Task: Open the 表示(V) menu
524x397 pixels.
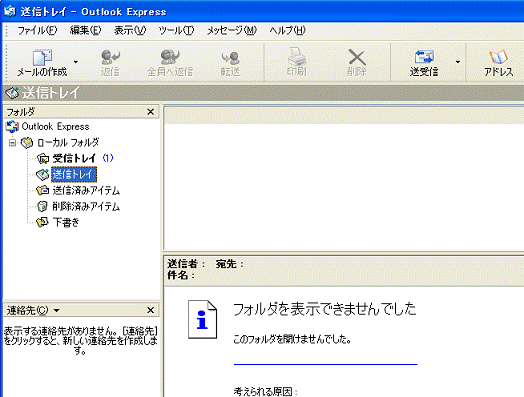Action: pyautogui.click(x=130, y=30)
